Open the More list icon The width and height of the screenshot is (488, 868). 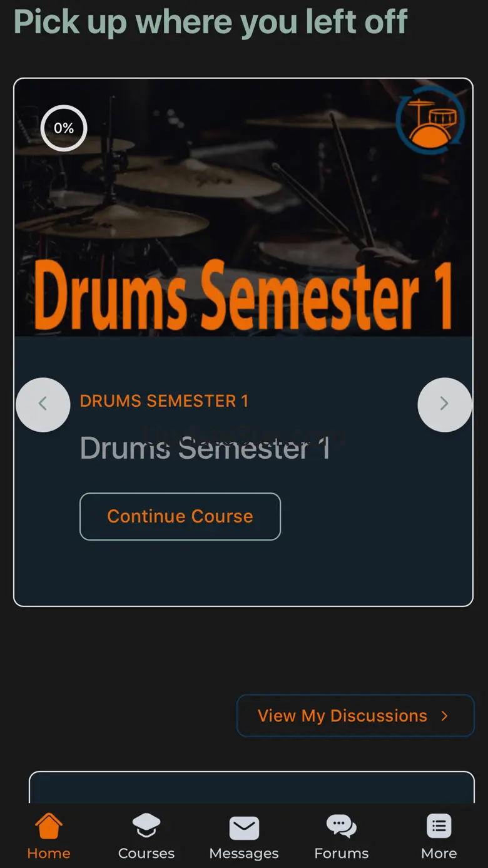[439, 826]
